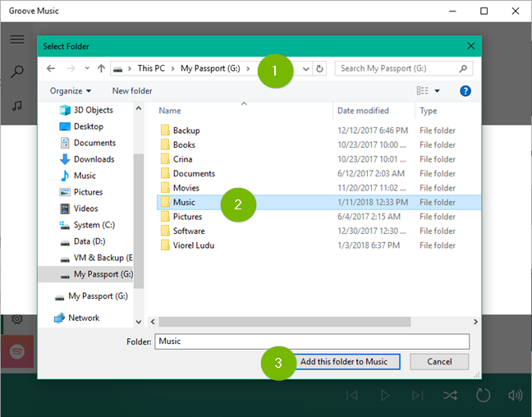Close the Select Folder dialog
The height and width of the screenshot is (417, 532).
(470, 46)
